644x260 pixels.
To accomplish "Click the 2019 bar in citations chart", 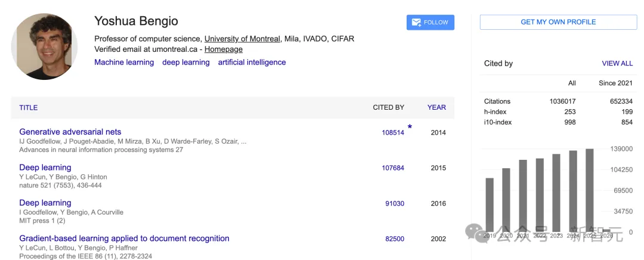I will coord(490,205).
